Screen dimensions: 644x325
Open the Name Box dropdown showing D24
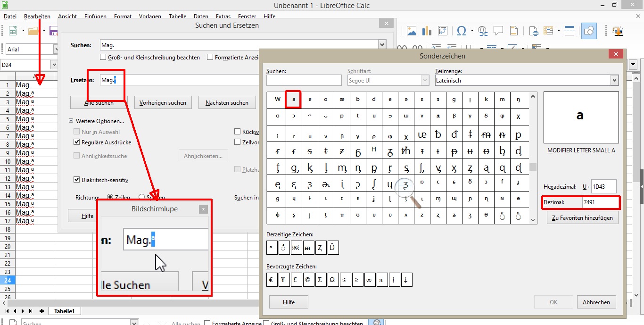[x=54, y=65]
